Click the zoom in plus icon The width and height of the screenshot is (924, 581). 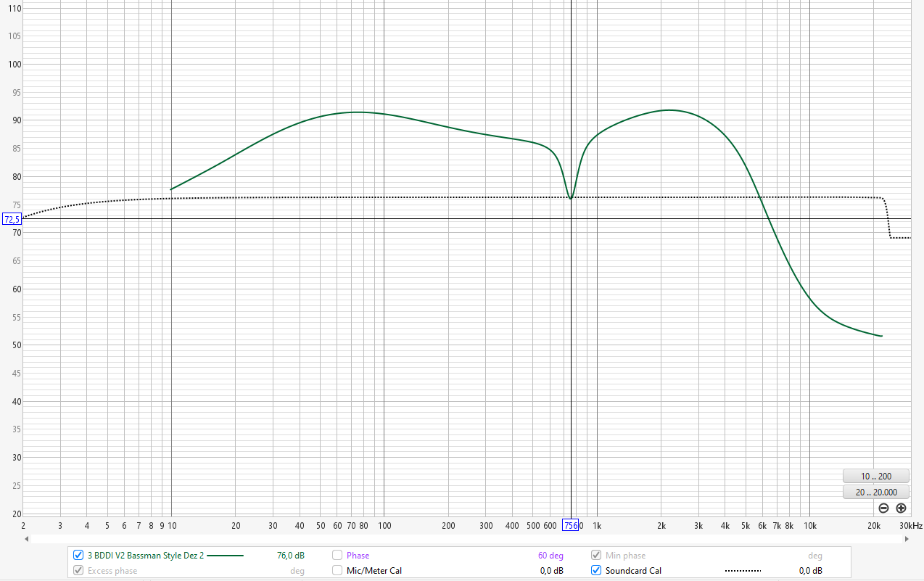tap(901, 508)
